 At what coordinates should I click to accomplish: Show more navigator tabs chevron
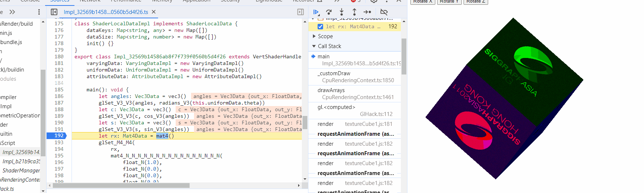(x=12, y=12)
